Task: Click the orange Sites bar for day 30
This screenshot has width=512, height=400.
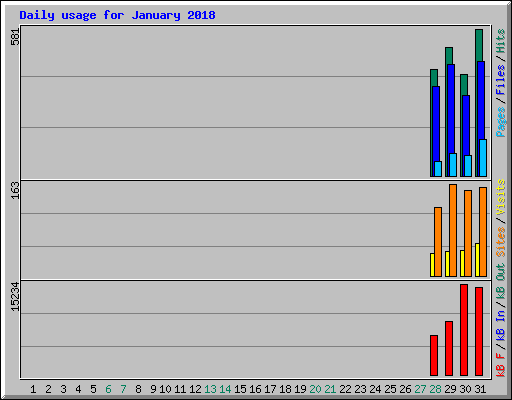Action: point(468,233)
